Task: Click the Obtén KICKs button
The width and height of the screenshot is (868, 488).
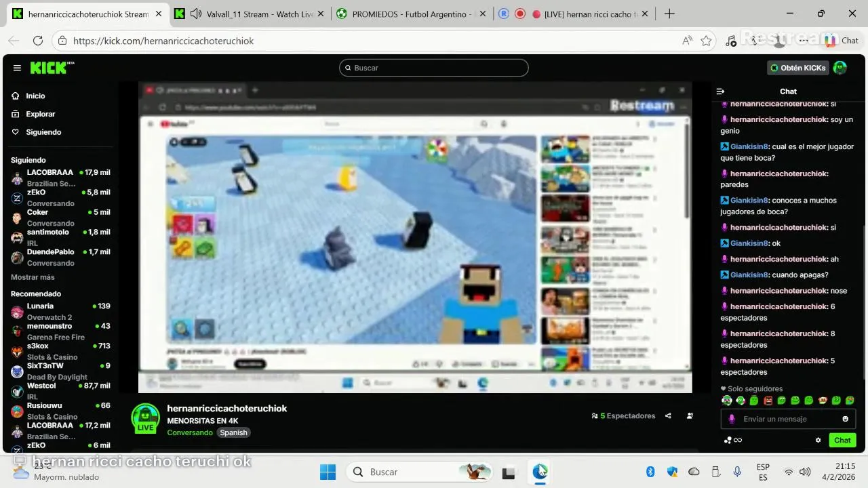Action: 798,68
